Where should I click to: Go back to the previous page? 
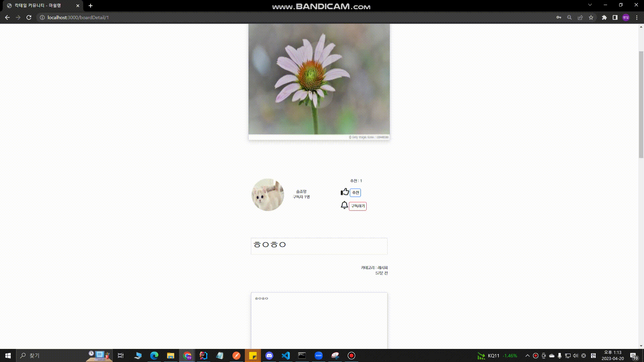coord(7,17)
